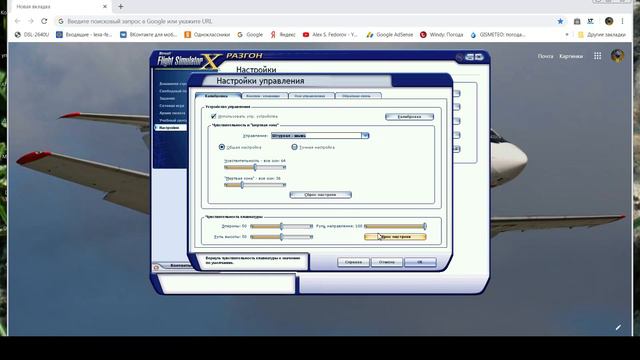The image size is (640, 360).
Task: Adjust Чувствительность все оси slider
Action: point(255,167)
